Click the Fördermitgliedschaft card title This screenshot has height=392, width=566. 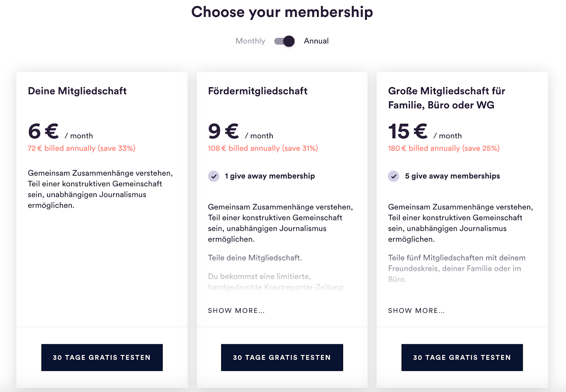pos(258,91)
